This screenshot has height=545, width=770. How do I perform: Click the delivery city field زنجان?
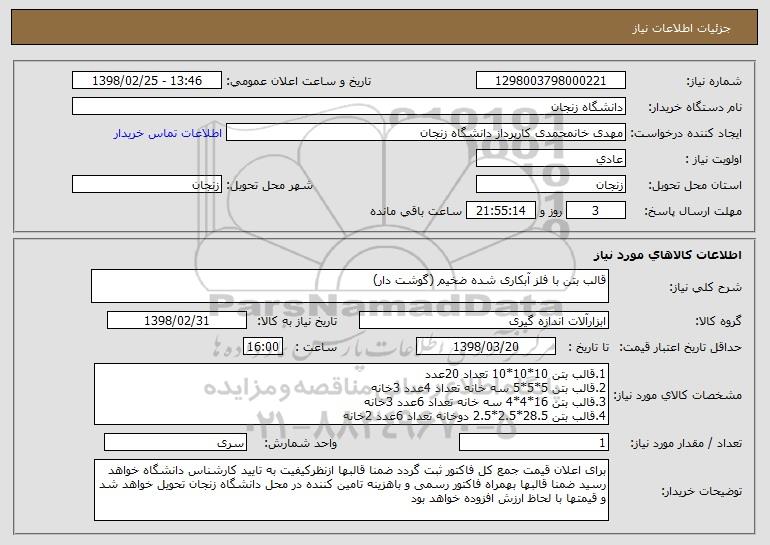coord(147,185)
